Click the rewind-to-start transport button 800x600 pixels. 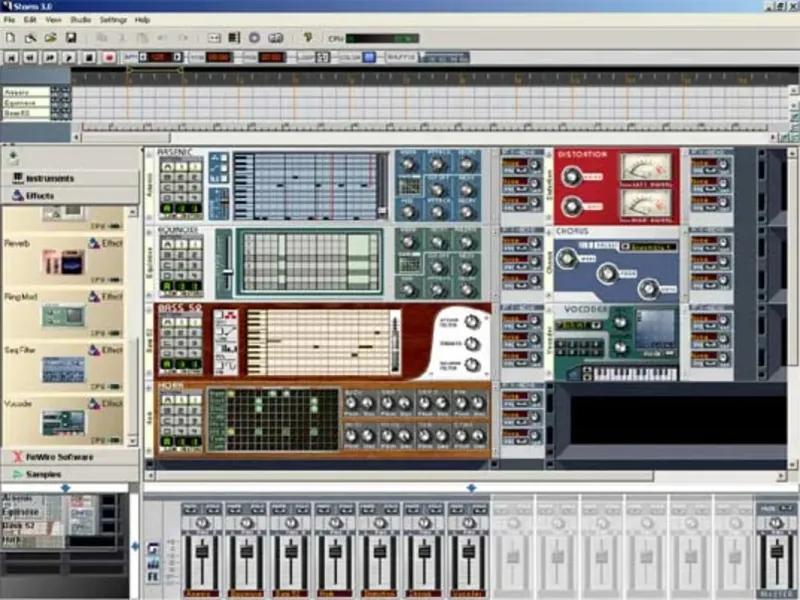click(12, 58)
